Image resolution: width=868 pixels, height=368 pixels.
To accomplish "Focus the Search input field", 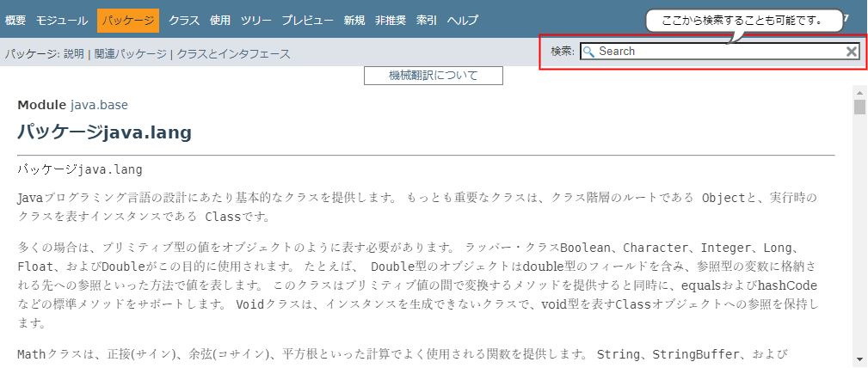I will (x=720, y=52).
